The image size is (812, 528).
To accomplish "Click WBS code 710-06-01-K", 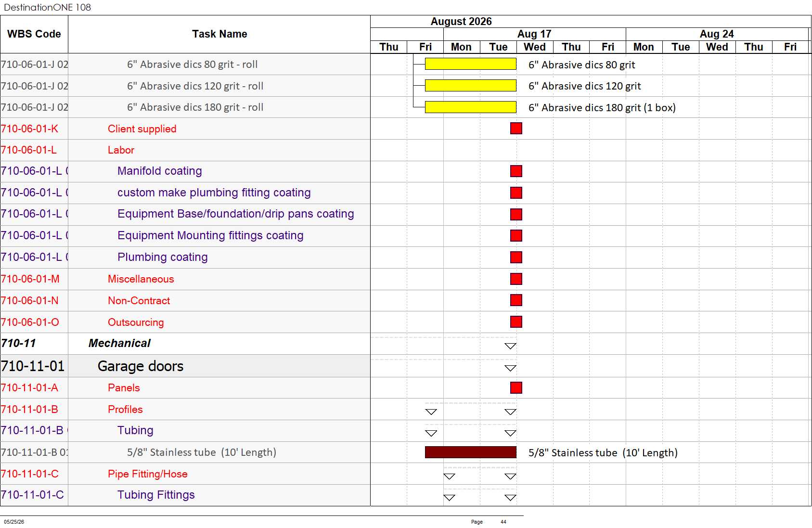I will [x=29, y=129].
